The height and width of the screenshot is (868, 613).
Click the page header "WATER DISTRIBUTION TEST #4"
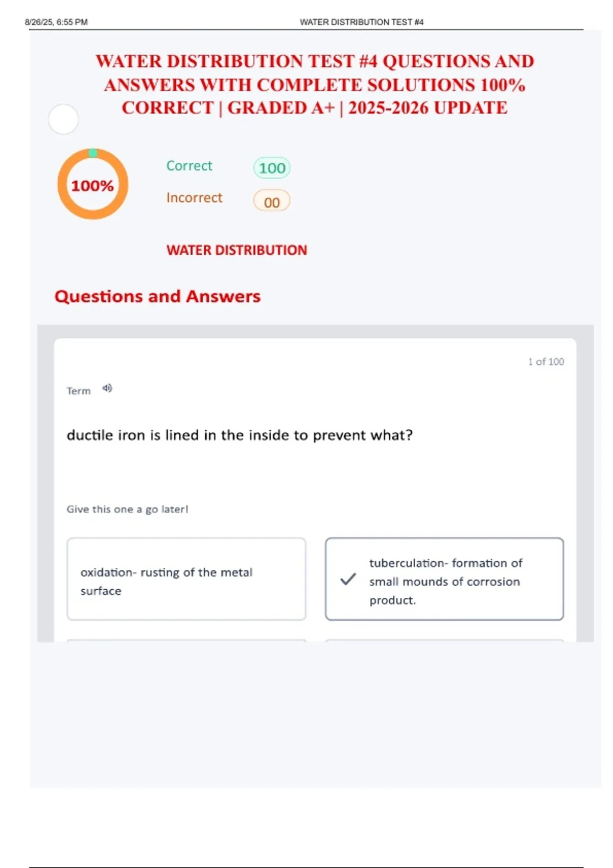click(361, 22)
